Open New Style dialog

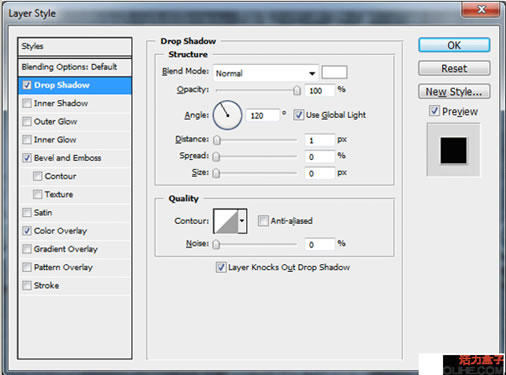click(454, 91)
